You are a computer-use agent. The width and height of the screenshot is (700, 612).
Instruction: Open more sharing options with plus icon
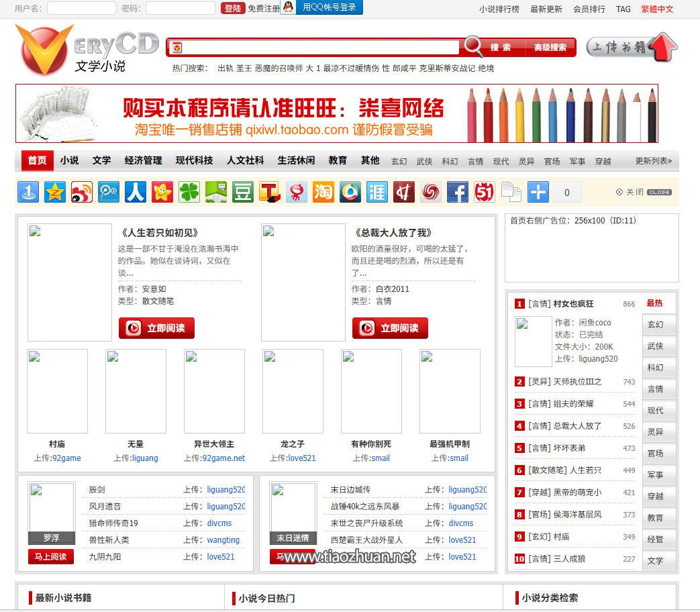point(538,192)
